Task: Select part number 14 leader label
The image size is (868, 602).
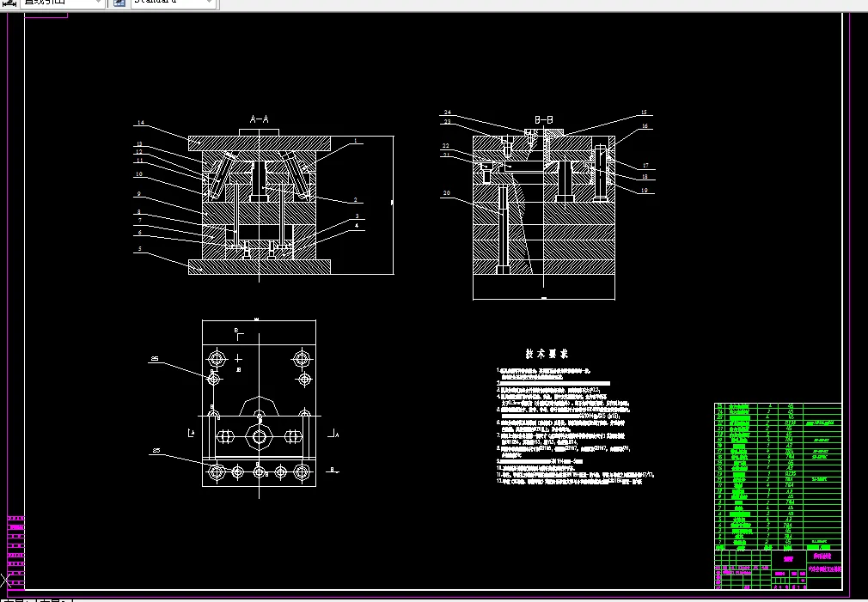Action: point(141,122)
